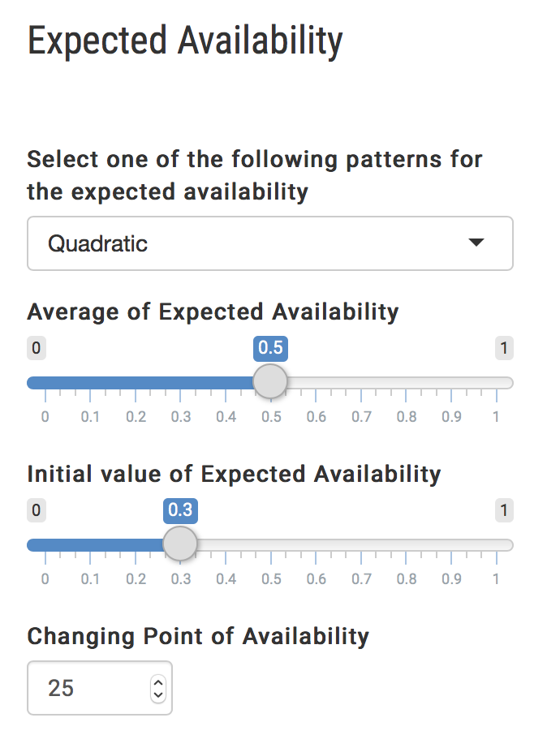
Task: Click the 0.3 value bubble above Initial slider
Action: (x=180, y=510)
